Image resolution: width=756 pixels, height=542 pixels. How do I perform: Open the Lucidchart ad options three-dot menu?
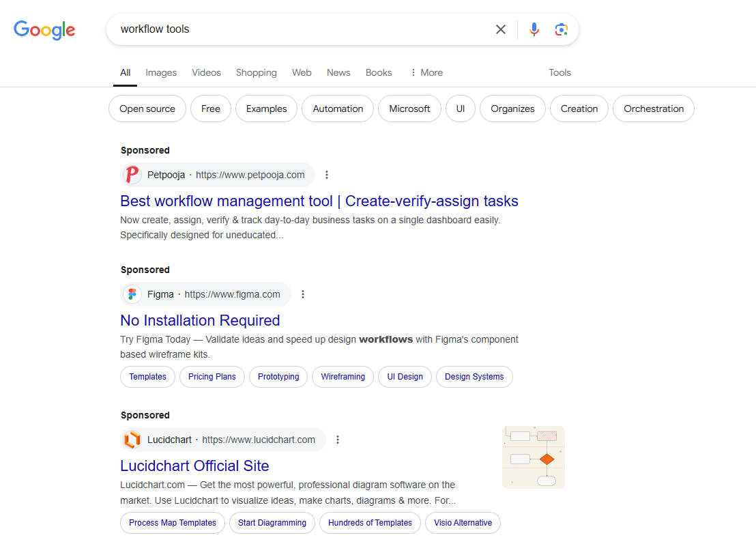click(x=338, y=440)
